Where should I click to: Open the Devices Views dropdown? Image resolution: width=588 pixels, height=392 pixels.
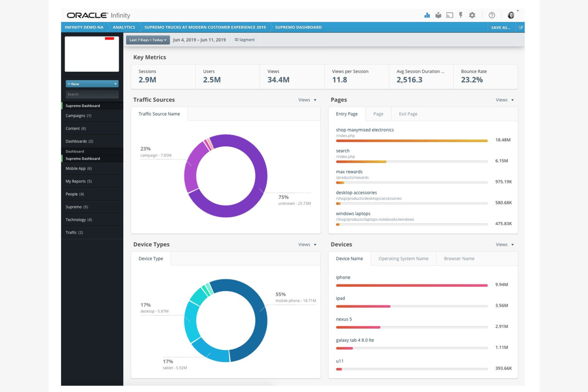point(505,245)
